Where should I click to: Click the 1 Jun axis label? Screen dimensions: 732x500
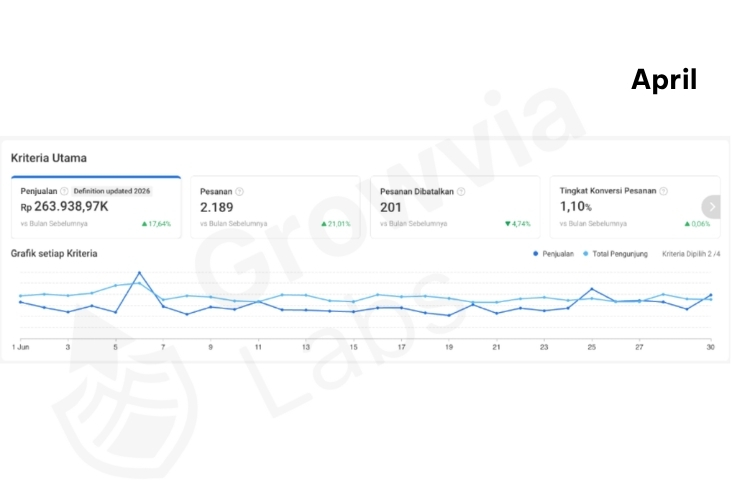click(21, 347)
